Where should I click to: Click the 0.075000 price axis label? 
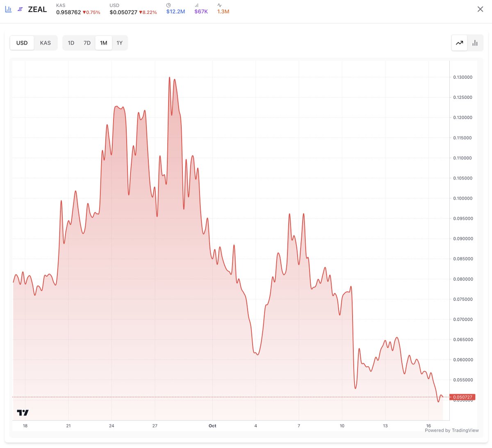coord(462,299)
